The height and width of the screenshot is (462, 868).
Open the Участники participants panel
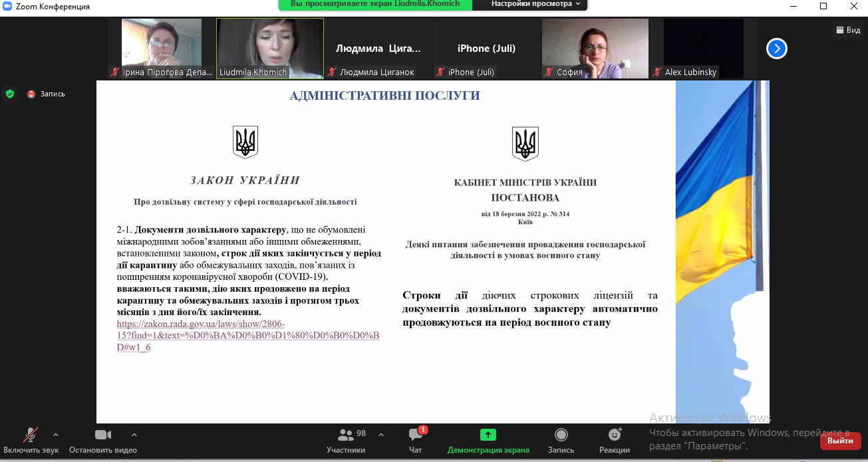(346, 441)
